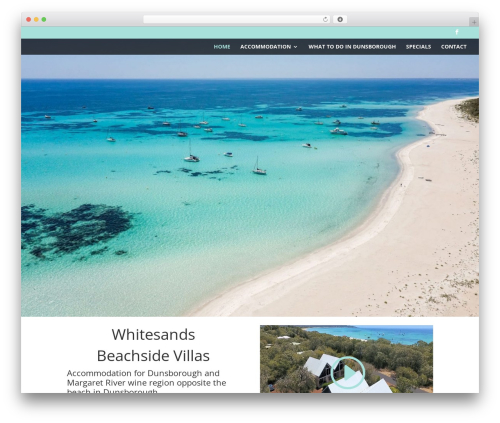Screen dimensions: 500x423
Task: Click the red close window button
Action: click(29, 20)
